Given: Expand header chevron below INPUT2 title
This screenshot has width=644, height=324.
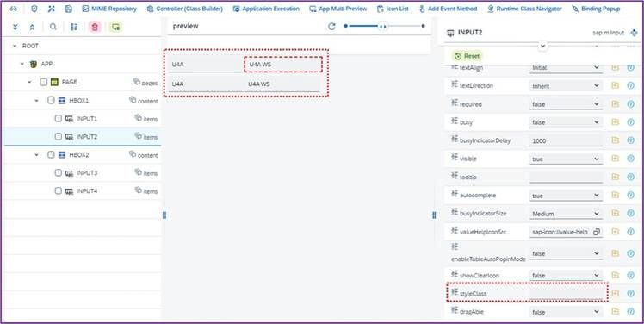Looking at the screenshot, I should [x=542, y=46].
